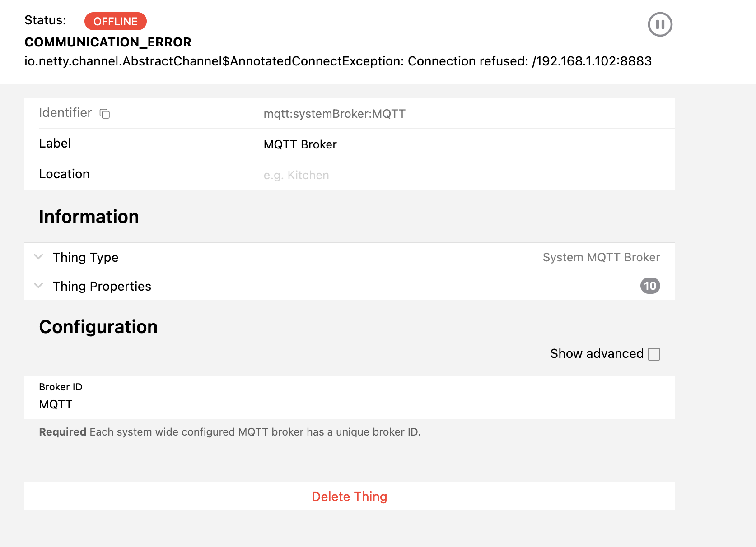The width and height of the screenshot is (756, 547).
Task: Click the Information section heading
Action: coord(89,217)
